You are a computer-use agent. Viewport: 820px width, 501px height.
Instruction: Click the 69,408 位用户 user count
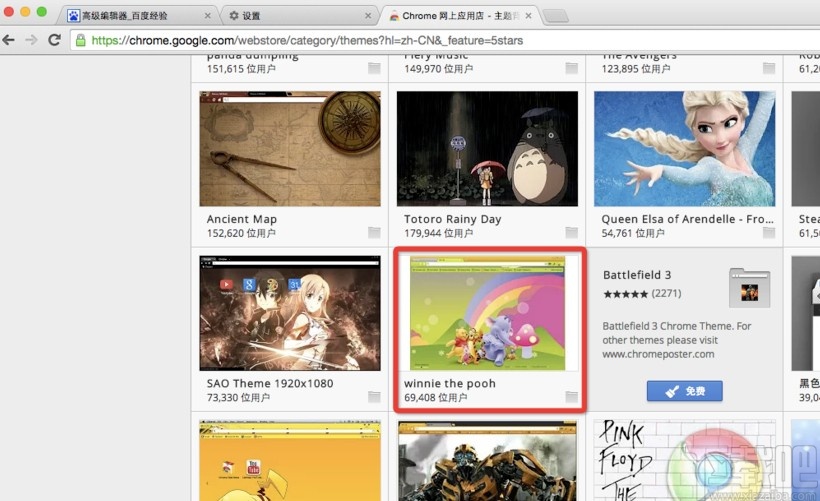[436, 397]
